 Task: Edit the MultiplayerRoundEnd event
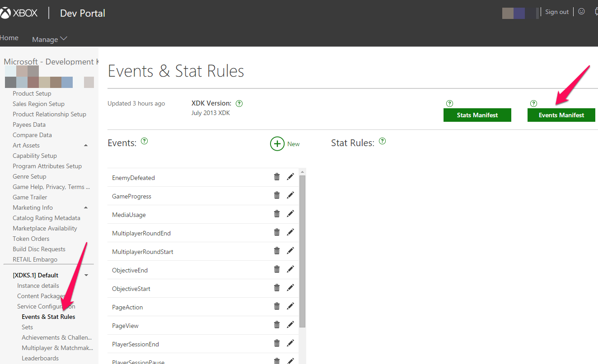coord(290,232)
